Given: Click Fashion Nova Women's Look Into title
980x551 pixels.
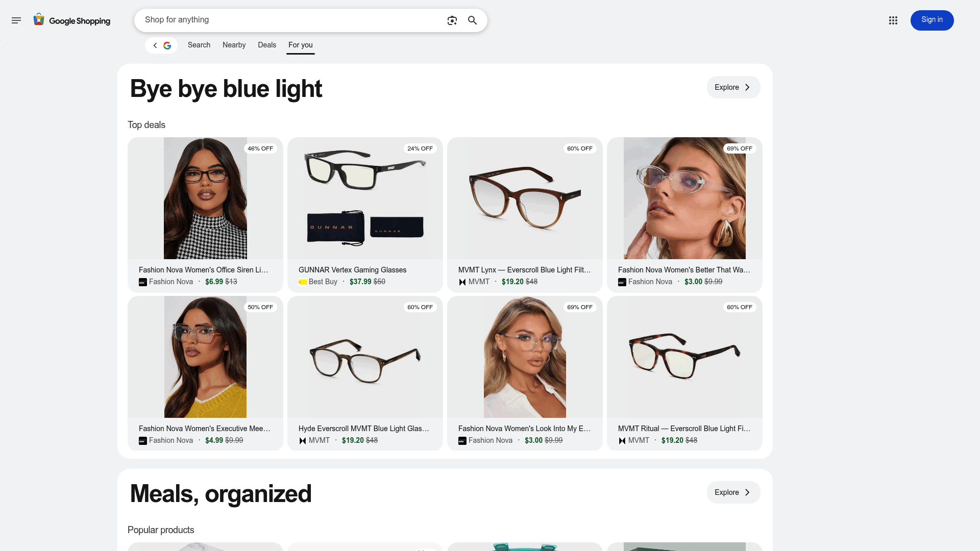Looking at the screenshot, I should pos(525,429).
